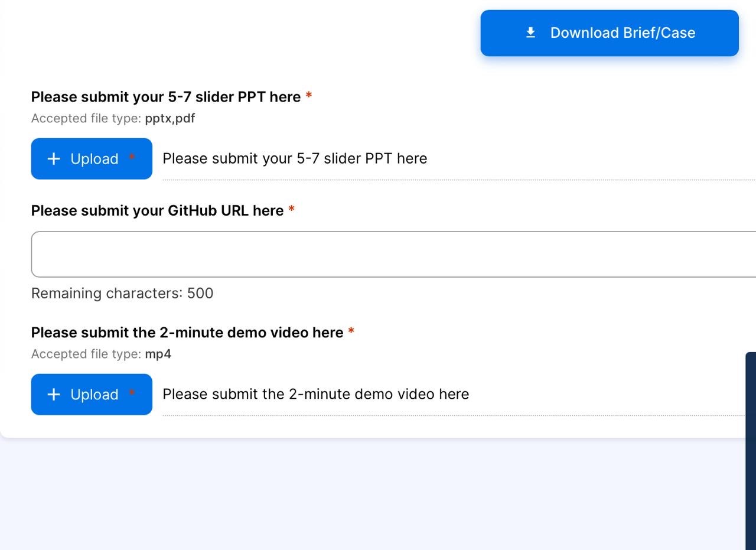This screenshot has width=756, height=550.
Task: Click the download arrow icon on Brief/Case button
Action: click(x=530, y=32)
